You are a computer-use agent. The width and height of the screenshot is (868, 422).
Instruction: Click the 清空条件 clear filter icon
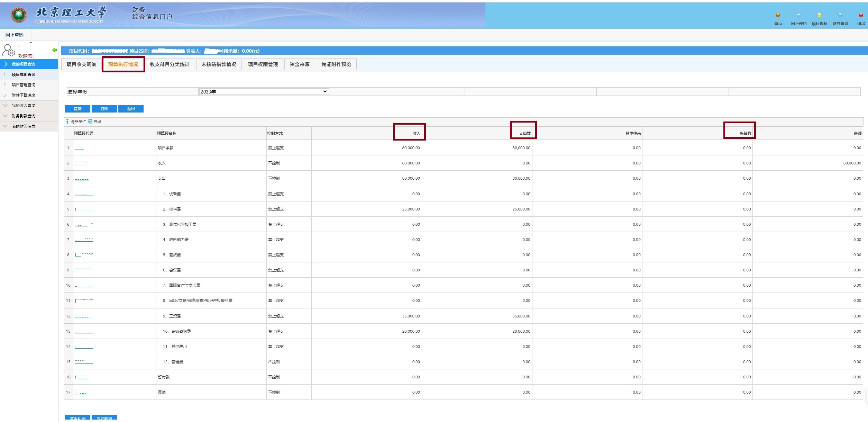pyautogui.click(x=67, y=122)
